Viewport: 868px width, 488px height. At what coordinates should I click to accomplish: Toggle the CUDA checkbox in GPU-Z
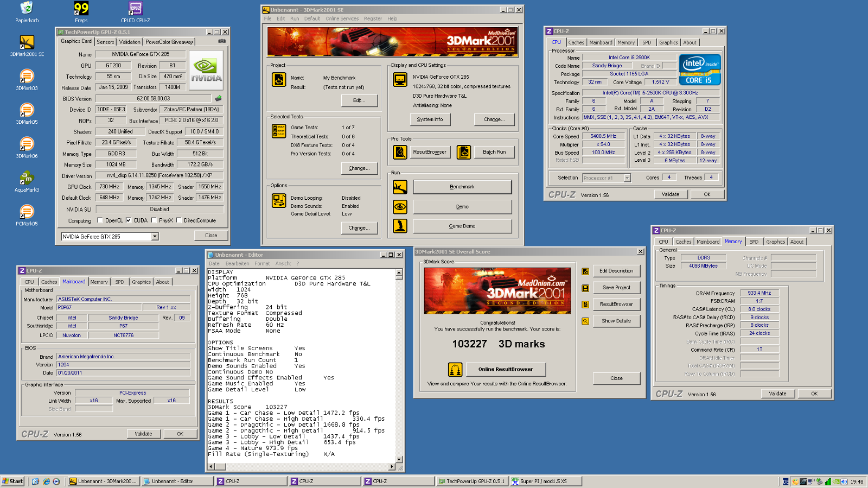pos(129,220)
